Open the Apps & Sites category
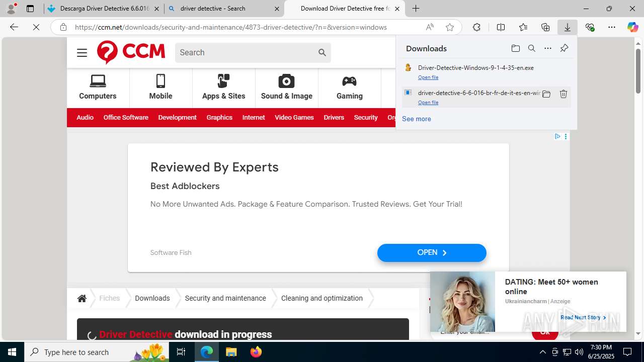Screen dimensions: 644x362 [x=223, y=87]
